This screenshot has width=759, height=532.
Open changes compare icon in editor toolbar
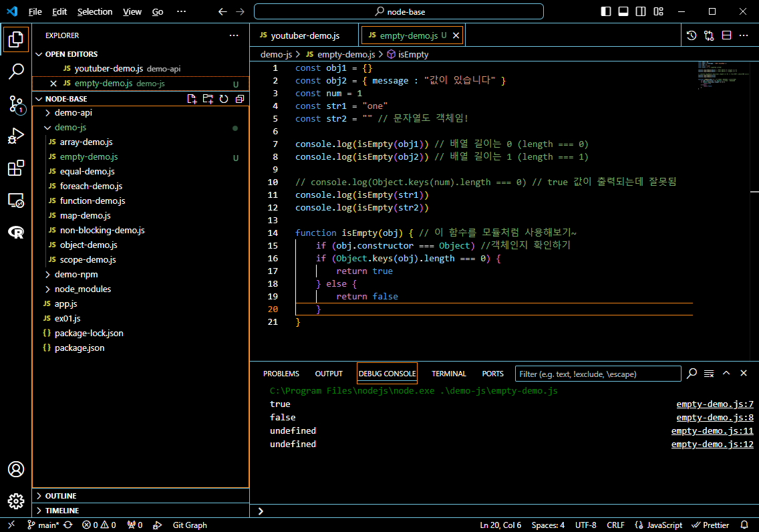(x=709, y=35)
